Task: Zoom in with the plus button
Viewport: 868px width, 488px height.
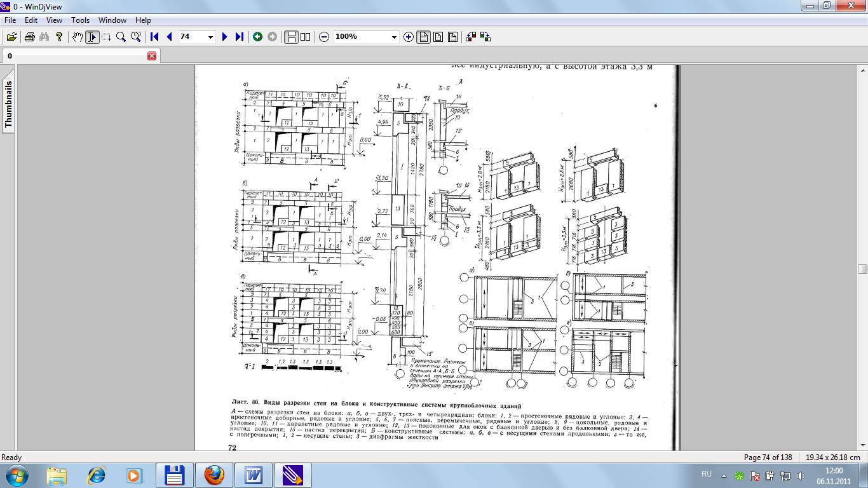Action: (x=408, y=37)
